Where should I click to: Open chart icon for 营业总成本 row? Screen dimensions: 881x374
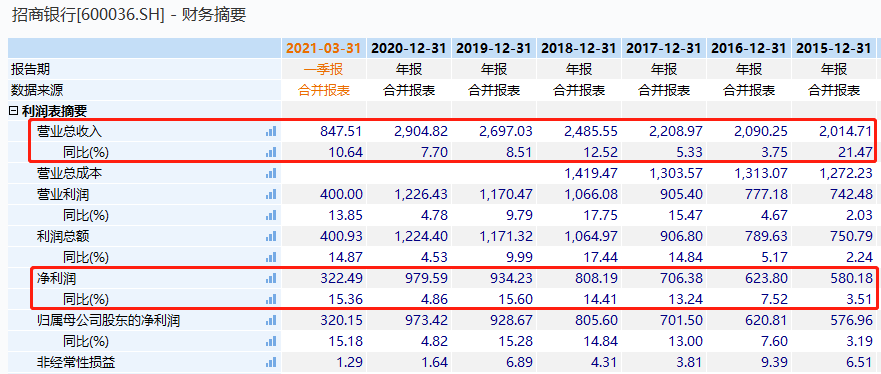point(271,174)
